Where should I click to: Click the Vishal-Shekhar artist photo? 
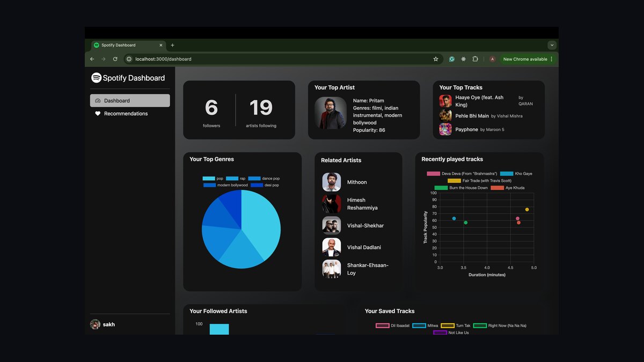pos(332,226)
